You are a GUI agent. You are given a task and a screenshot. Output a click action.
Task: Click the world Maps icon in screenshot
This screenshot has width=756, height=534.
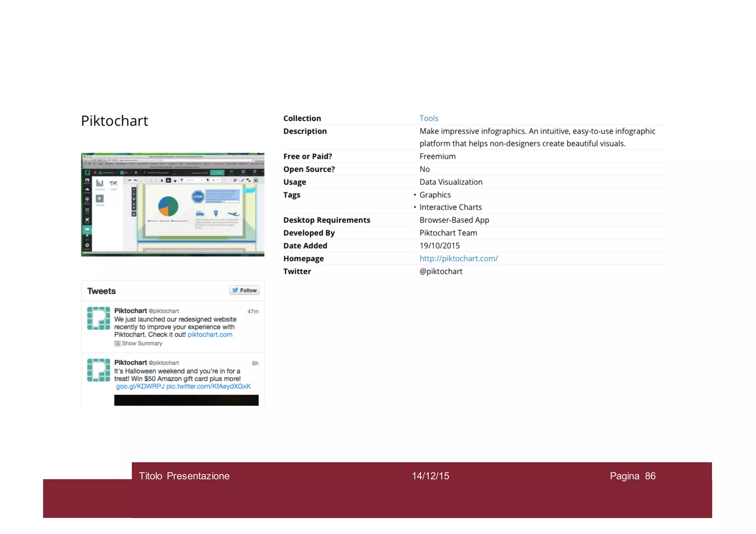tap(113, 183)
